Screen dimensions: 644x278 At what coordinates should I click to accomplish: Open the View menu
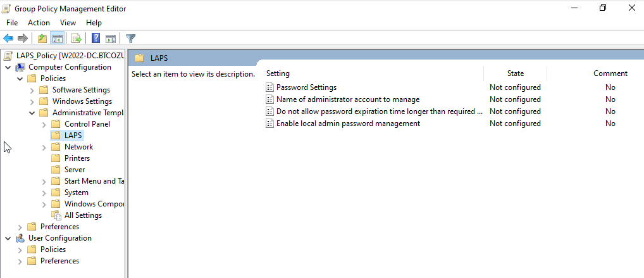click(x=68, y=23)
